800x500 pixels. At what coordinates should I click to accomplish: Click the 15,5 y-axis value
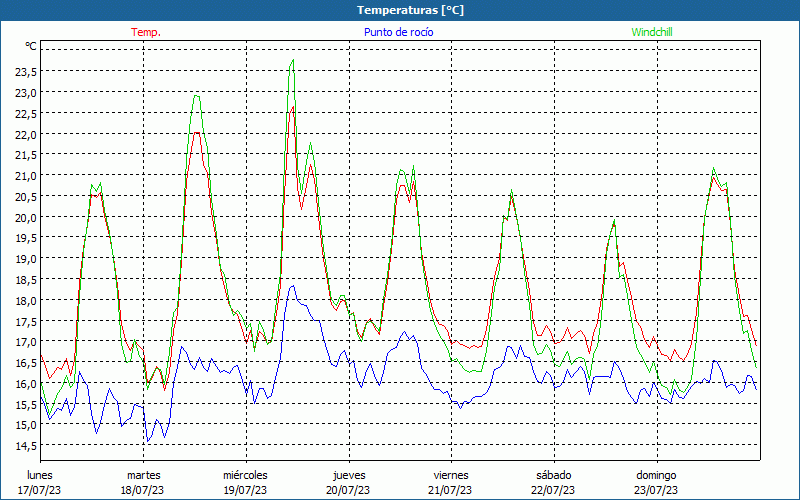[x=26, y=405]
